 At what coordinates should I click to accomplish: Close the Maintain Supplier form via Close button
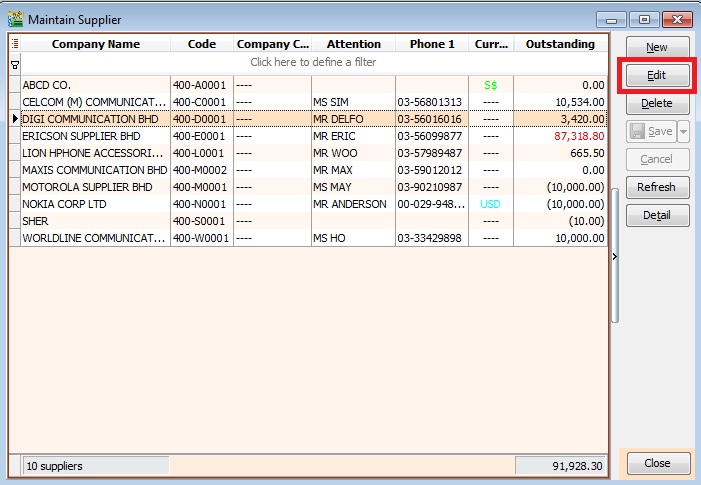tap(656, 463)
